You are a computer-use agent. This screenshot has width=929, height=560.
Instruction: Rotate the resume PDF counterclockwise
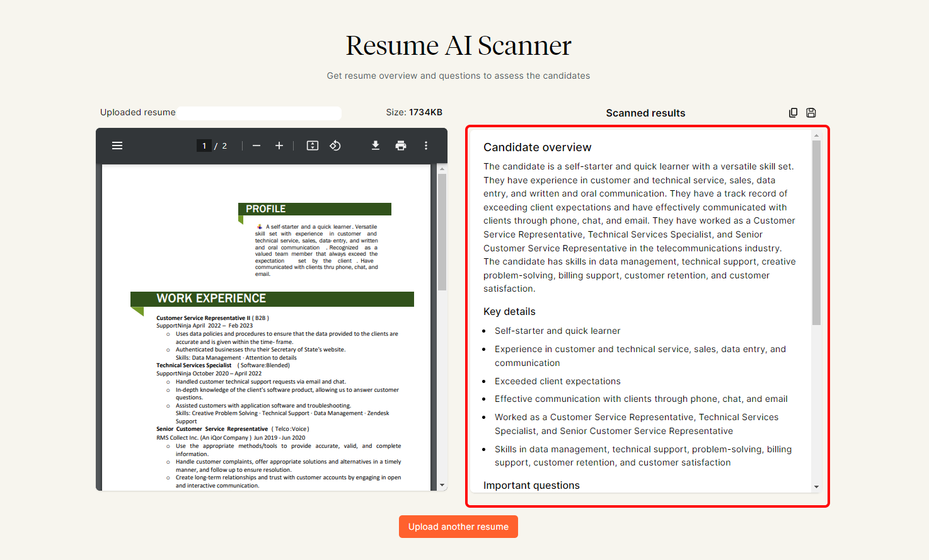(x=335, y=146)
